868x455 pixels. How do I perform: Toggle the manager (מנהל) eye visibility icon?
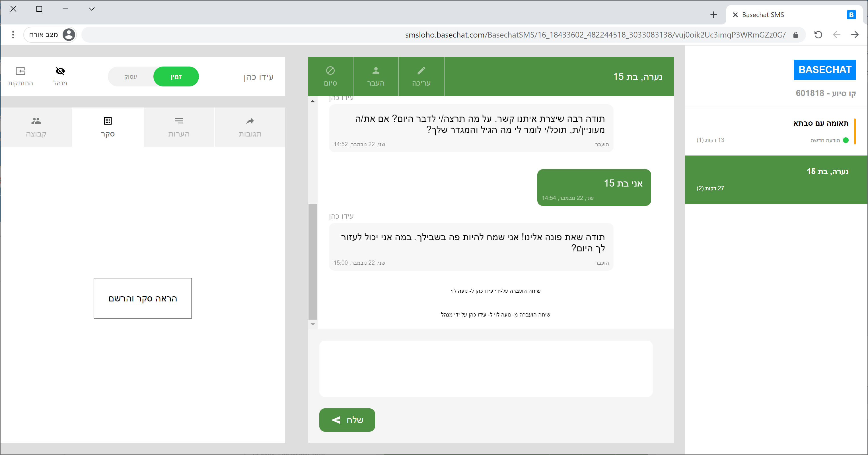coord(60,71)
